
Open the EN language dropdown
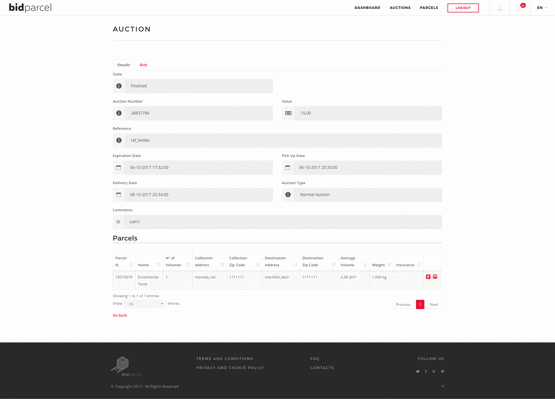542,8
